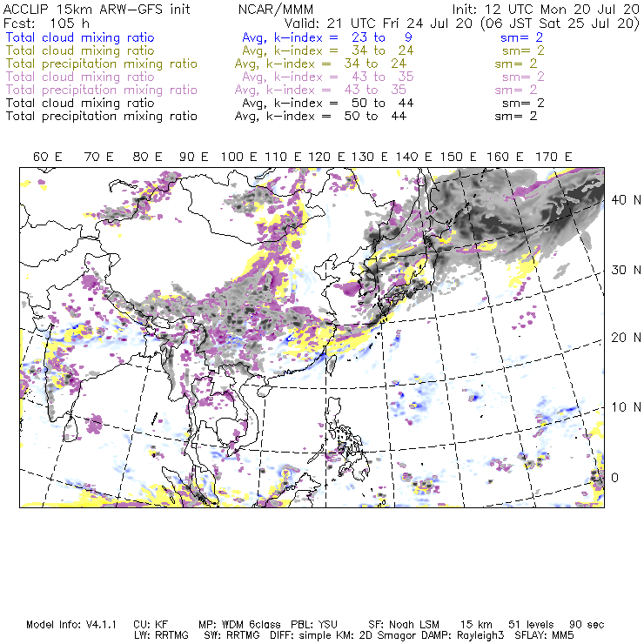Click the "KM: 2D Smagor" text
The image size is (644, 644).
coord(376,636)
